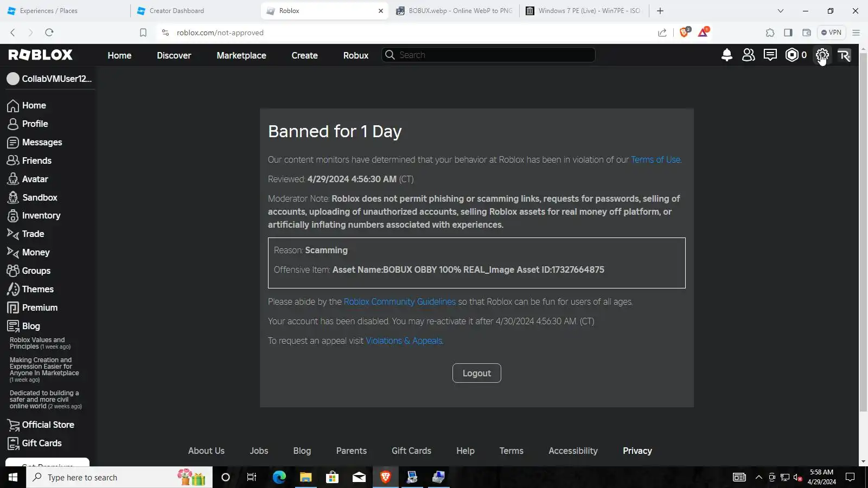Screen dimensions: 868x488
Task: Open the Brave Wallet icon
Action: (x=807, y=33)
